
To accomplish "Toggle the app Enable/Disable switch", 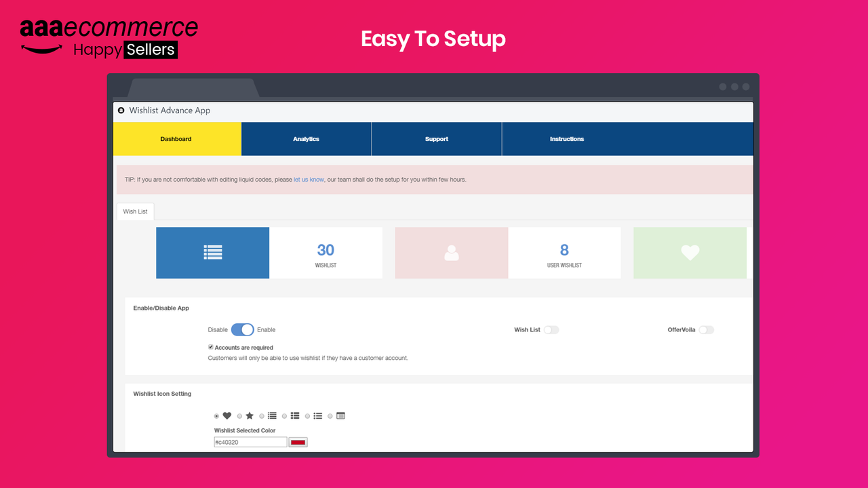I will (x=241, y=329).
